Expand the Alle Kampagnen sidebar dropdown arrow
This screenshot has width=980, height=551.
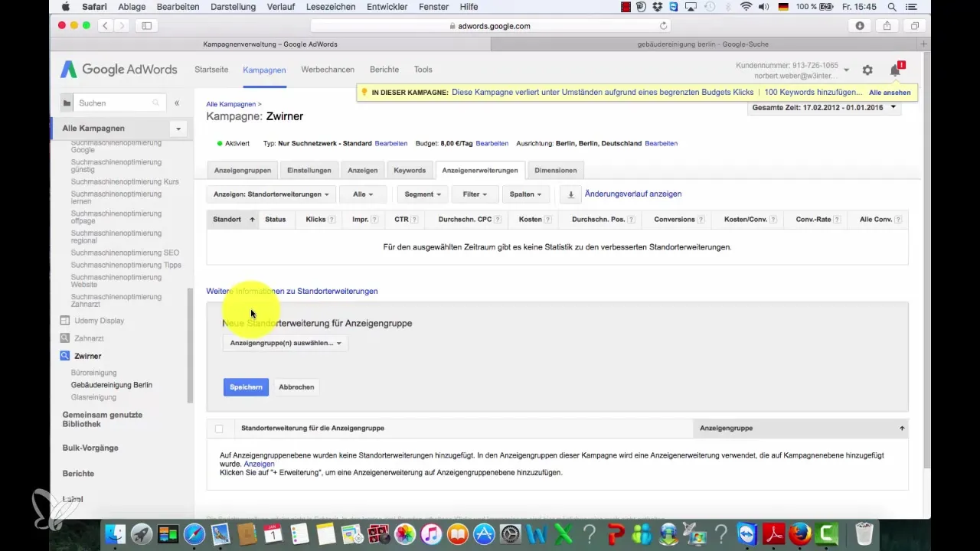(x=178, y=129)
